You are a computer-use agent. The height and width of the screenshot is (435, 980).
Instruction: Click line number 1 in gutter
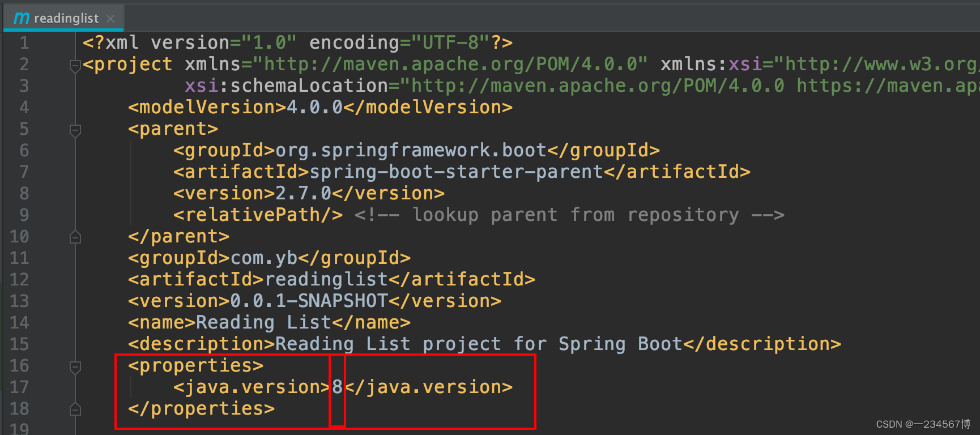24,43
